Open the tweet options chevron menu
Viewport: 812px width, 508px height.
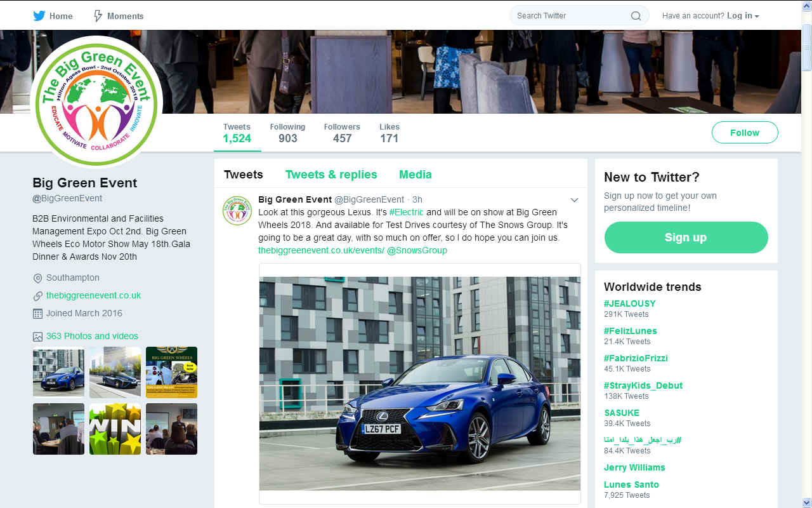click(574, 200)
